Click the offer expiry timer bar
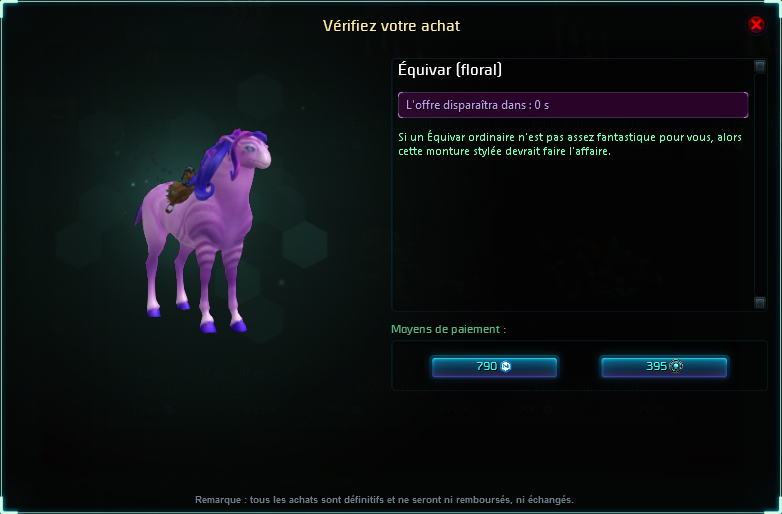The height and width of the screenshot is (514, 782). tap(573, 105)
